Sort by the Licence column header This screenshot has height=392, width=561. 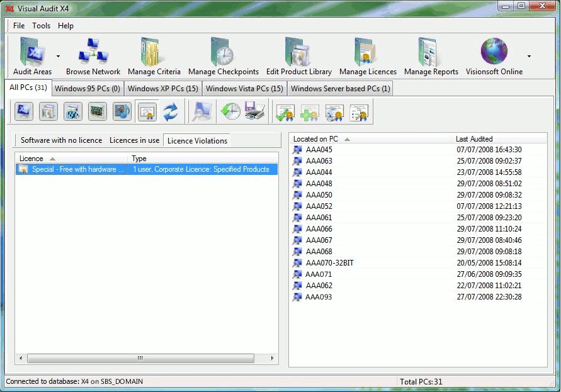tap(71, 159)
